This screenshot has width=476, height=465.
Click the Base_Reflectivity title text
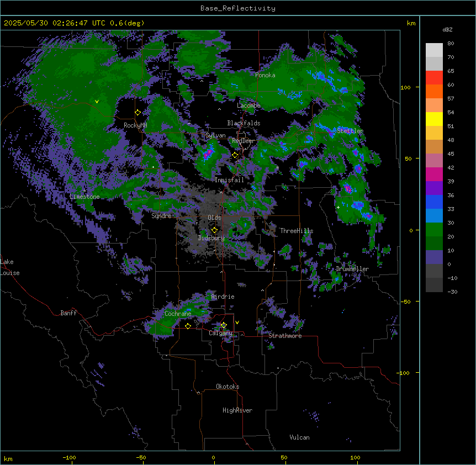tap(238, 8)
